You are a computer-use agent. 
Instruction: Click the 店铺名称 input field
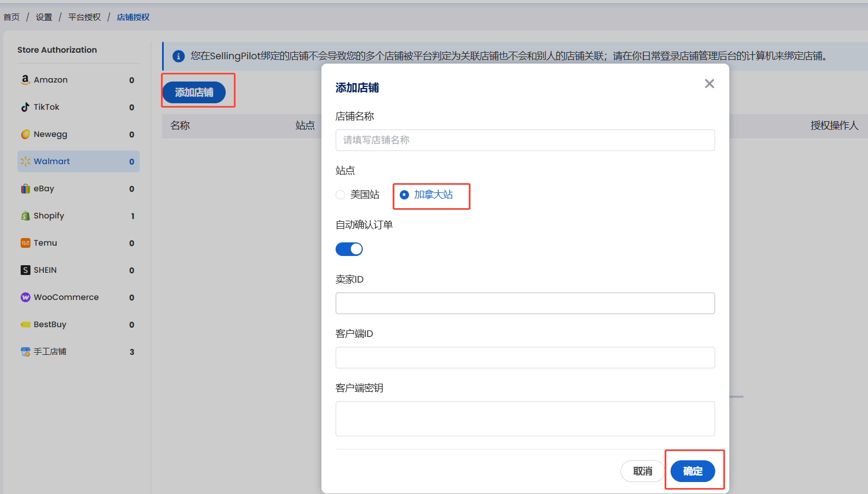point(525,140)
